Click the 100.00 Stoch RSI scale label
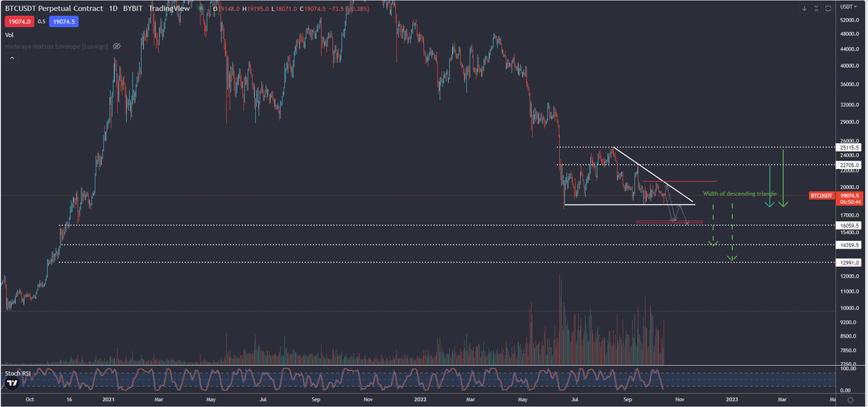Viewport: 868px width, 407px height. click(849, 369)
